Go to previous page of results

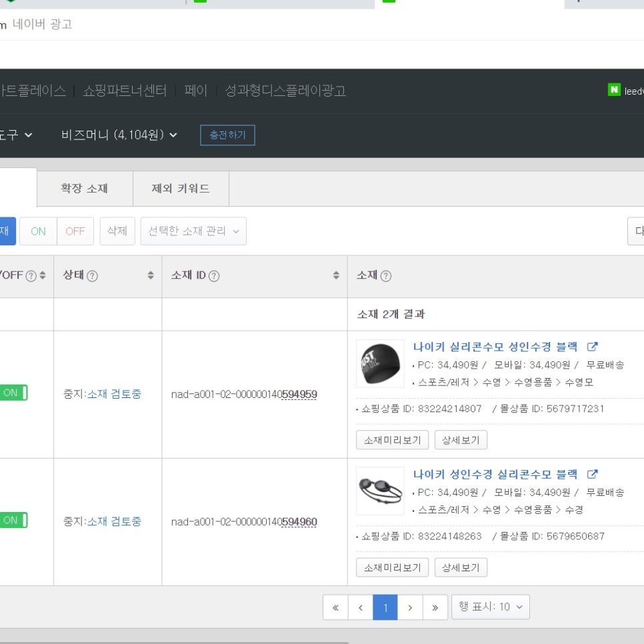(360, 607)
